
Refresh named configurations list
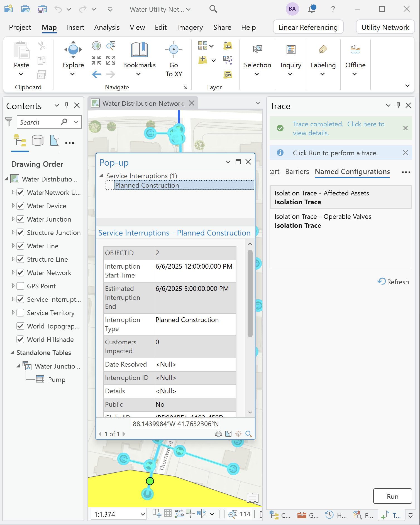[393, 282]
